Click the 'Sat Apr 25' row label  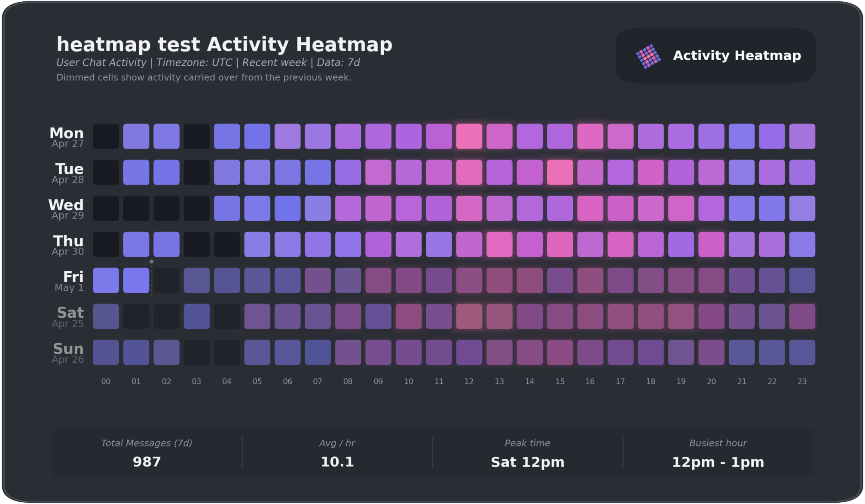coord(68,317)
